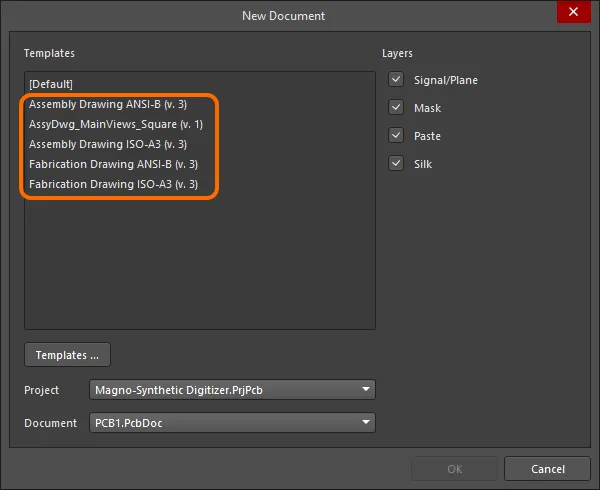Open the Project combo box showing Magno-Synthetic Digitizer.PrjPcb
This screenshot has height=490, width=600.
coord(232,390)
